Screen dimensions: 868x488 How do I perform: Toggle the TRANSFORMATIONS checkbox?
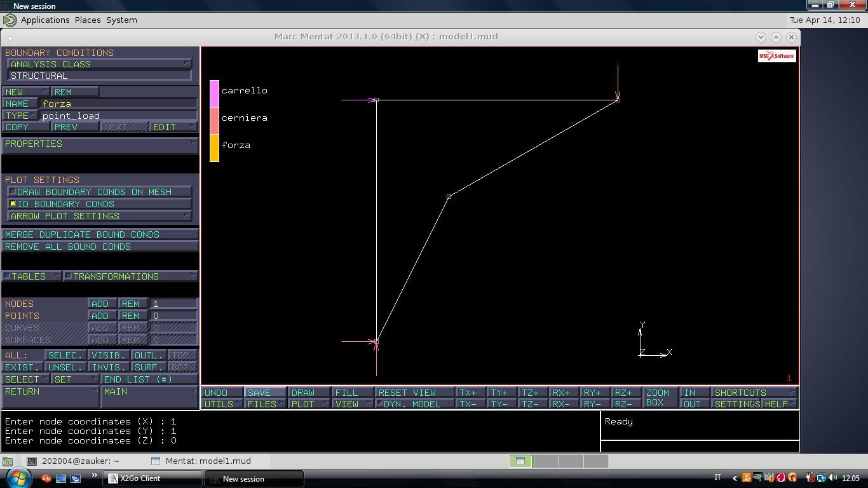point(69,276)
